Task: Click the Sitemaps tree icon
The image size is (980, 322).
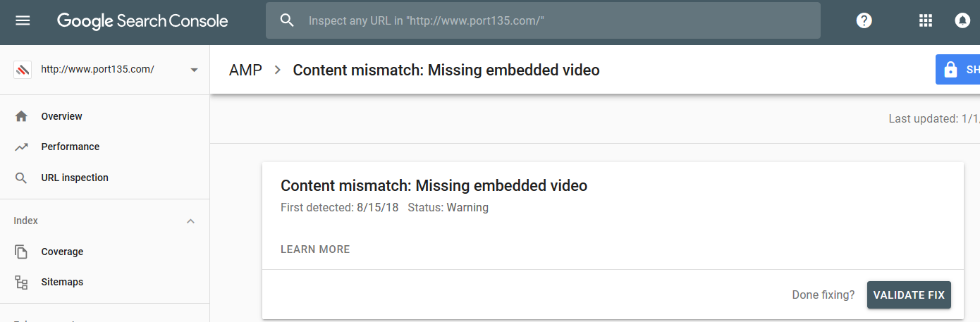Action: [21, 283]
